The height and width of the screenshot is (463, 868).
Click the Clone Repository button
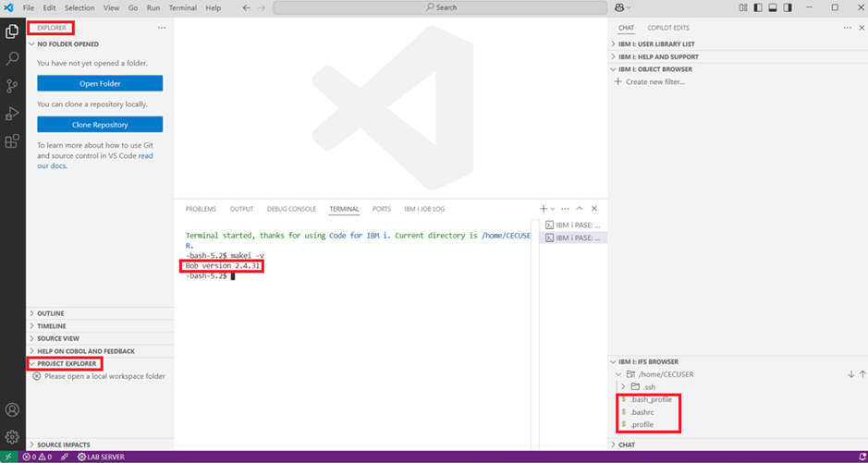pos(100,125)
